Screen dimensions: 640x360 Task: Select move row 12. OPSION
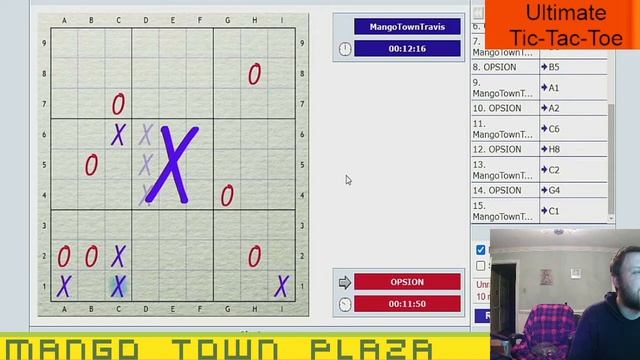[x=539, y=149]
